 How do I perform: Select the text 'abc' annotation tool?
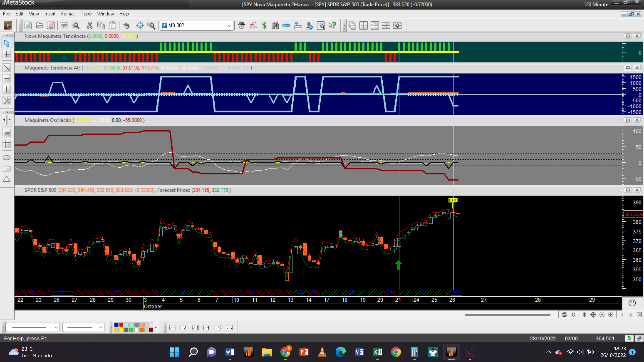click(7, 133)
